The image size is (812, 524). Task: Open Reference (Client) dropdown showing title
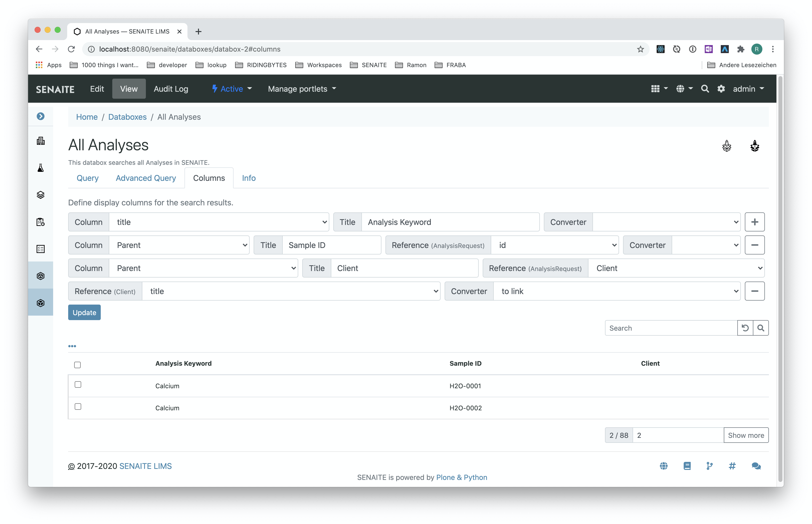point(291,291)
